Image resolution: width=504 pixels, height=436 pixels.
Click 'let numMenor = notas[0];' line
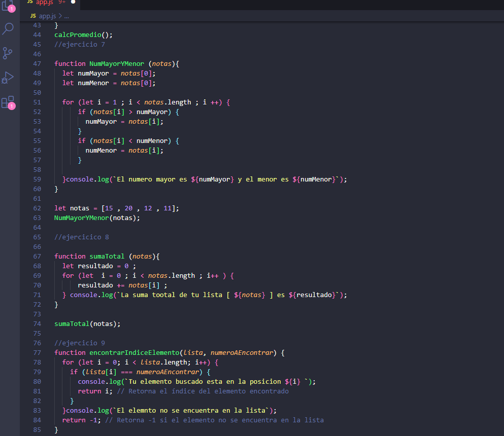tap(109, 83)
